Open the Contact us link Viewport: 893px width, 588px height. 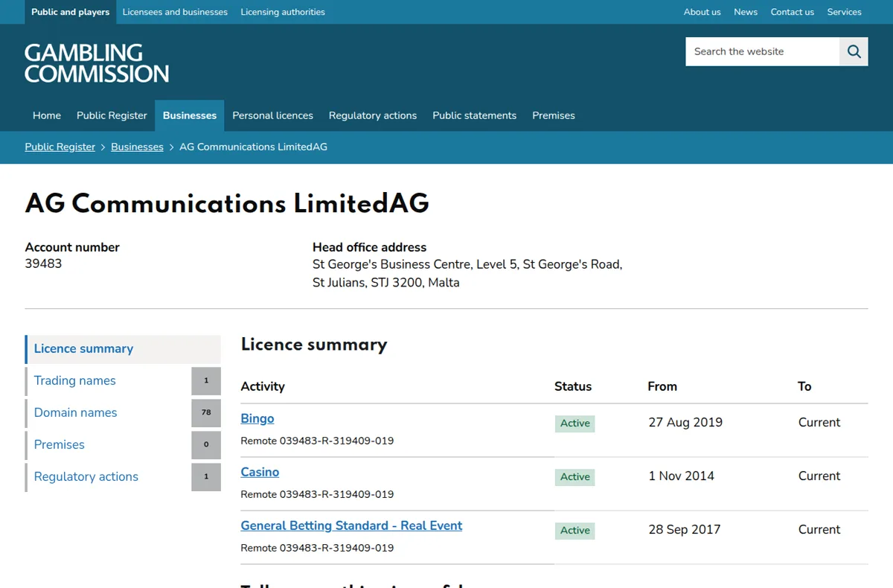(x=793, y=12)
